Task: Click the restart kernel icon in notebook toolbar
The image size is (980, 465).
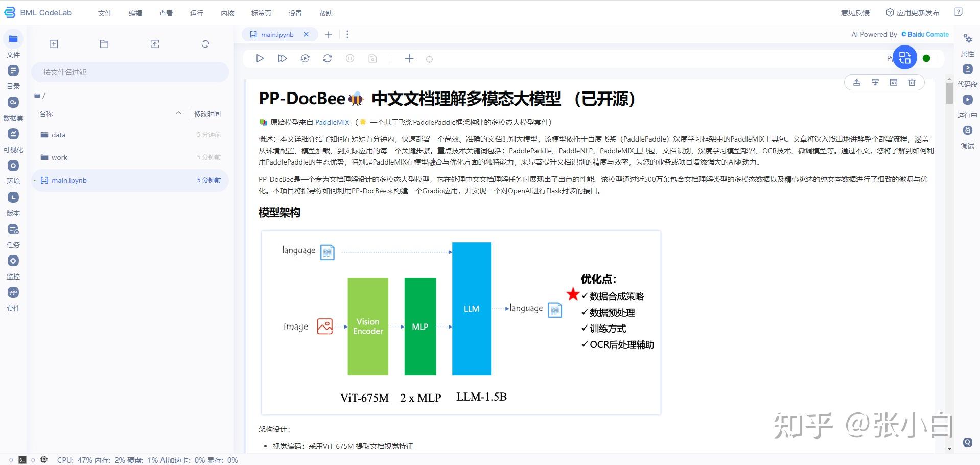Action: pyautogui.click(x=327, y=58)
